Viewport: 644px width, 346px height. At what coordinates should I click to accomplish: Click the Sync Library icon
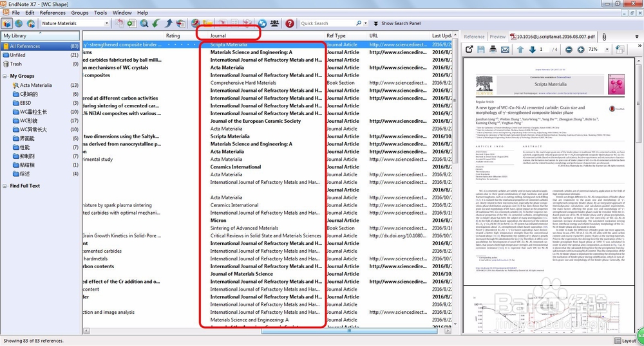262,23
